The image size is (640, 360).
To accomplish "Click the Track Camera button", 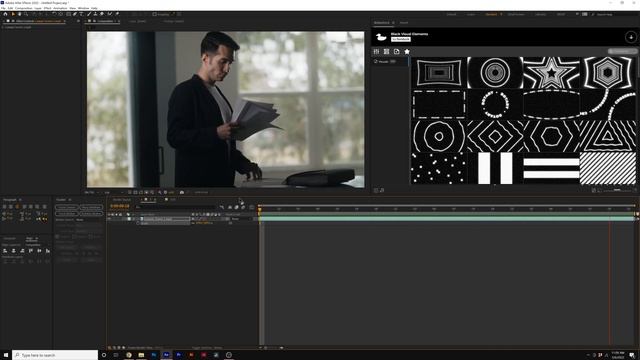I will click(x=67, y=207).
